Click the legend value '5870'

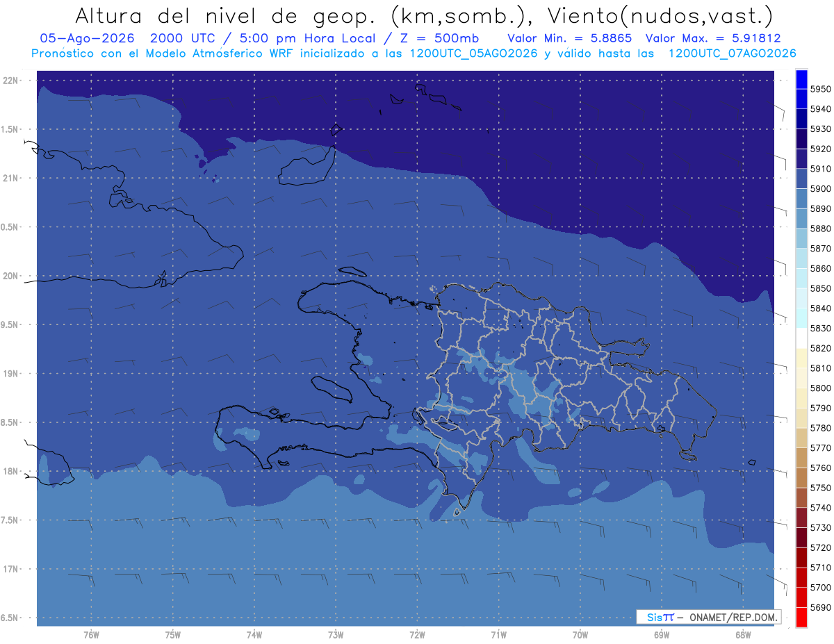[820, 249]
